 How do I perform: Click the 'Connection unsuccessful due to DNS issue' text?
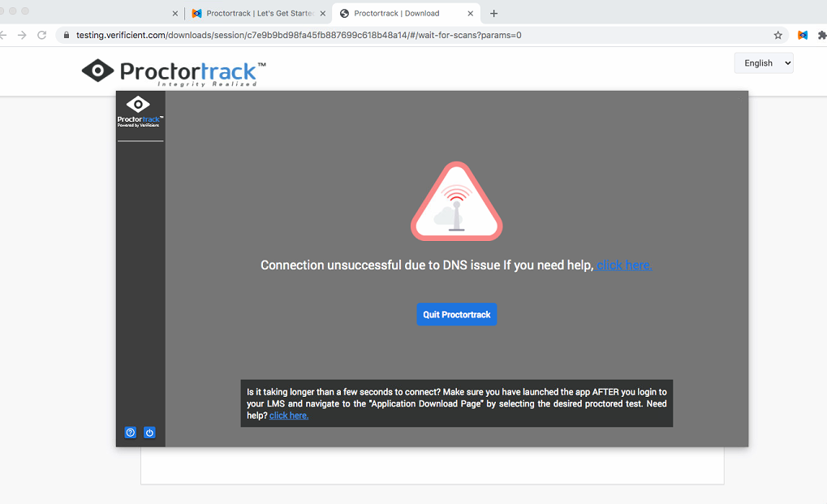point(381,265)
